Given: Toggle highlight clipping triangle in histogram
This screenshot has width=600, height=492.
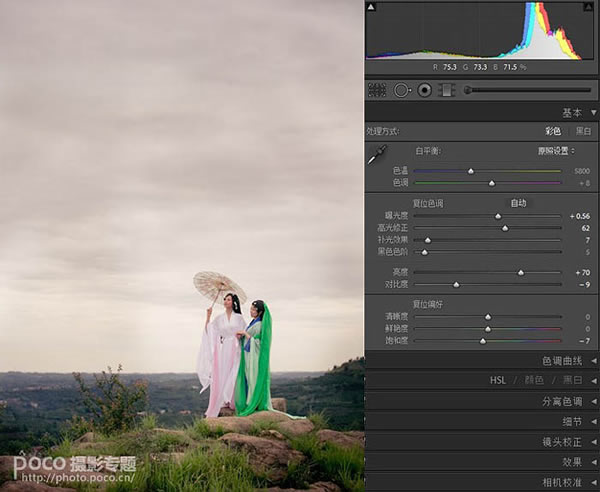Looking at the screenshot, I should (x=588, y=7).
